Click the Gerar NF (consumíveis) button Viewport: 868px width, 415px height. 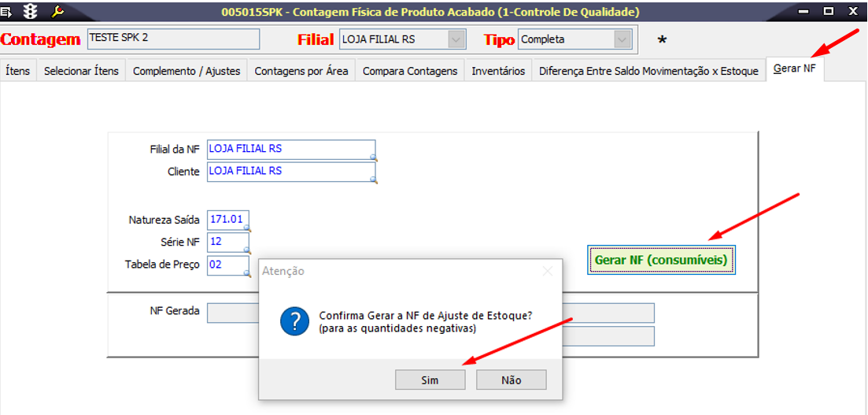[661, 260]
